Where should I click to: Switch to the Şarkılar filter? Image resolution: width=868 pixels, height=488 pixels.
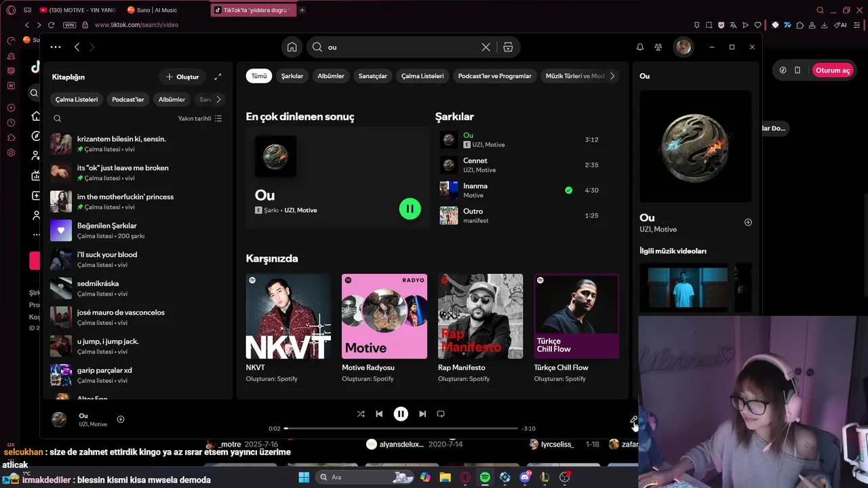click(x=292, y=76)
